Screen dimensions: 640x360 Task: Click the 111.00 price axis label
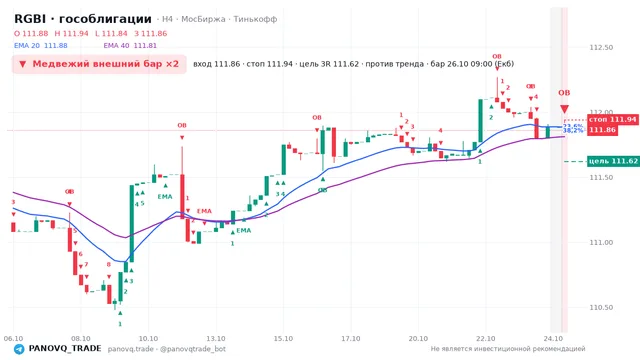[601, 242]
